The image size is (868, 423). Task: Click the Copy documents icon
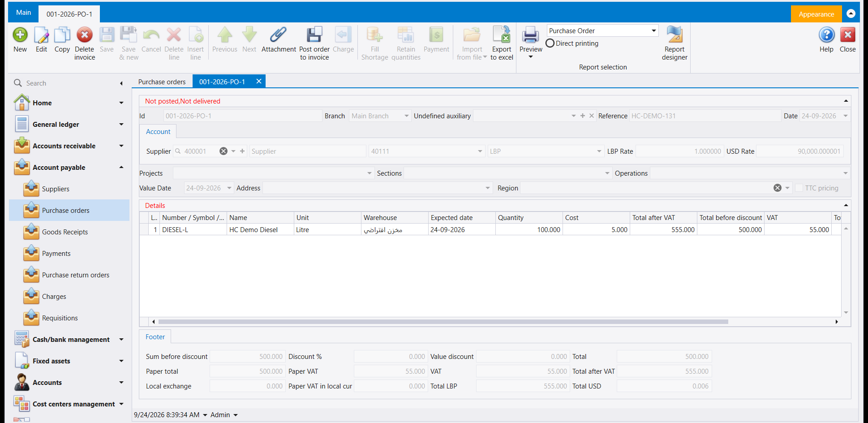click(62, 35)
